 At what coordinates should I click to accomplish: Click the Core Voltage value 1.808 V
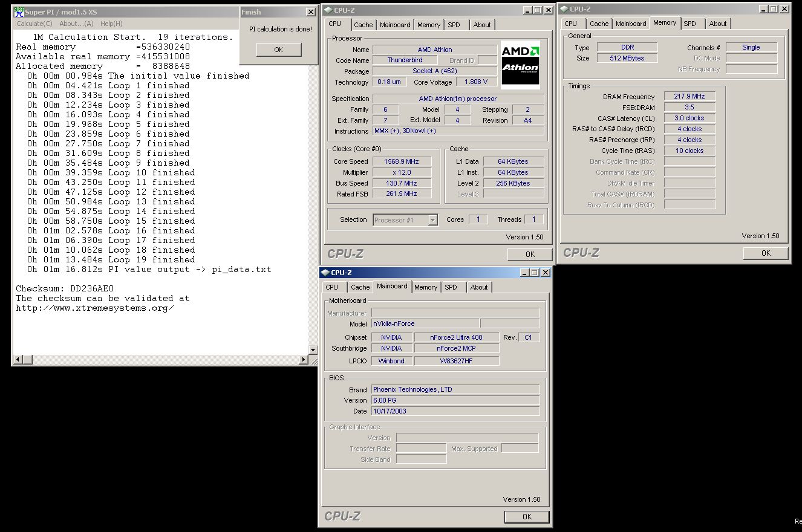click(x=477, y=82)
